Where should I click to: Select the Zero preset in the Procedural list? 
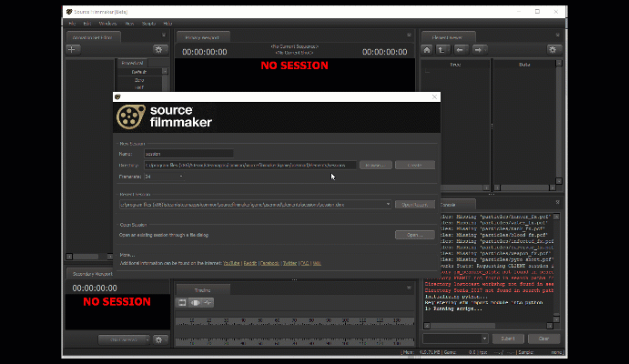pyautogui.click(x=139, y=80)
